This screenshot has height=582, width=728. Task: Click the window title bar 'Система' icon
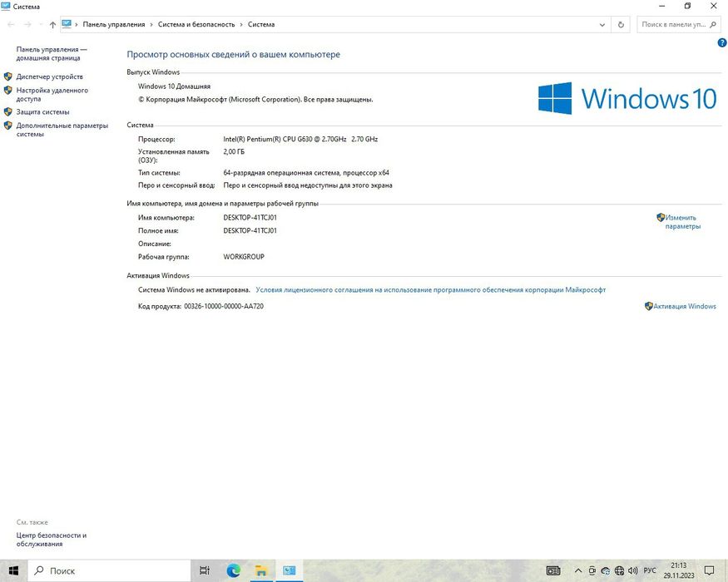click(6, 6)
